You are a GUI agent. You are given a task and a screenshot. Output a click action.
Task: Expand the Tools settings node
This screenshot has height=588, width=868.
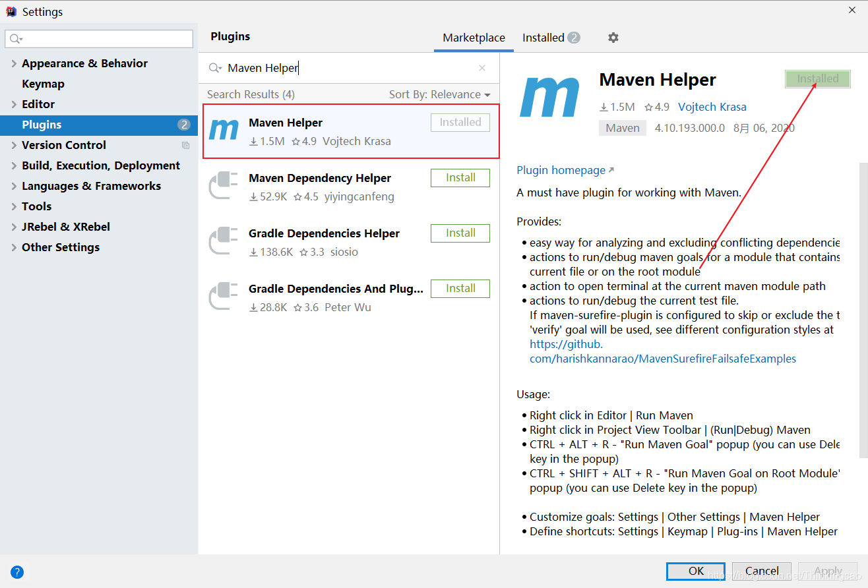14,206
